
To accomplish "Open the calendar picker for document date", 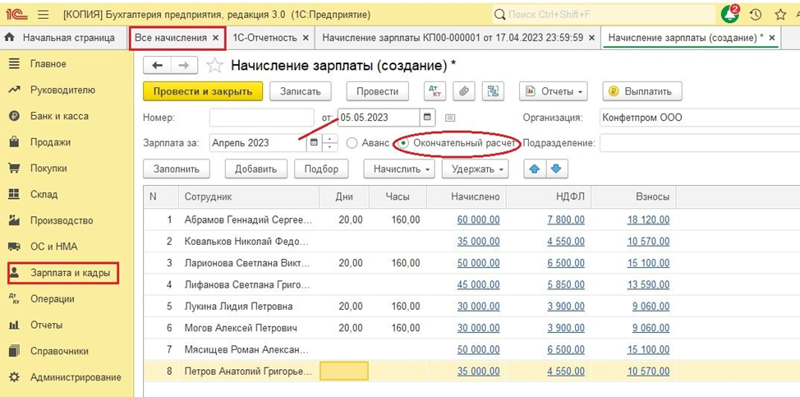I will point(428,117).
